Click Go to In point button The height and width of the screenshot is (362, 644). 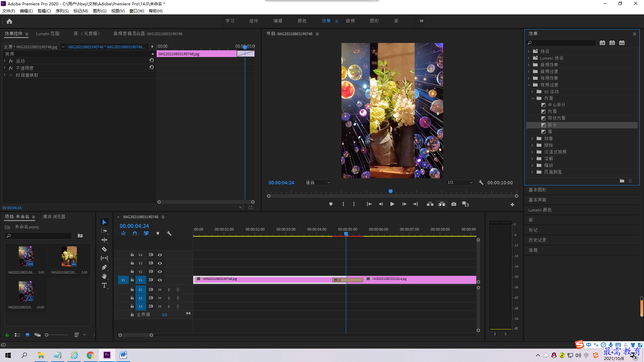[369, 204]
